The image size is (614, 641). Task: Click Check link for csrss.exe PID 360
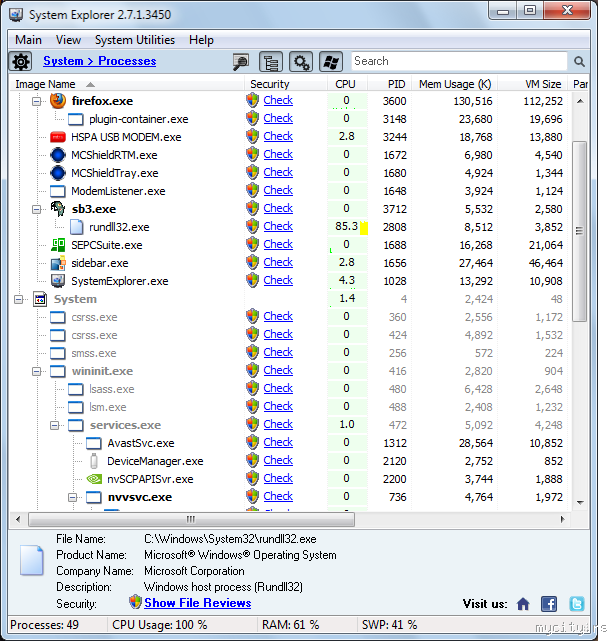coord(278,316)
